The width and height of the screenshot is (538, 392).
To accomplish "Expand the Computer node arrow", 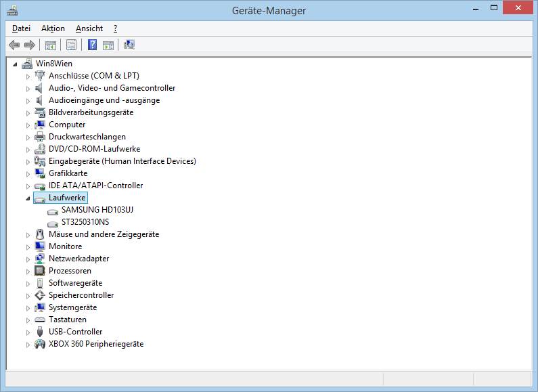I will coord(28,125).
